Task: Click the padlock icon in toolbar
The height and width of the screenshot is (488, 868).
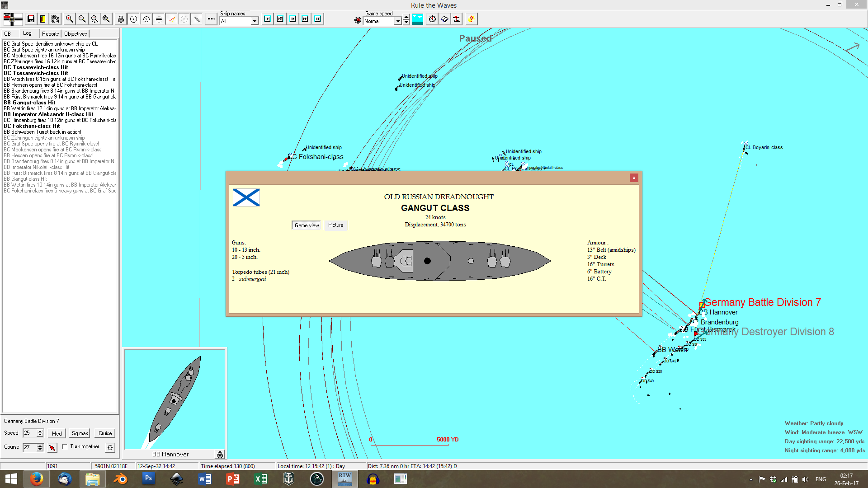Action: [121, 19]
